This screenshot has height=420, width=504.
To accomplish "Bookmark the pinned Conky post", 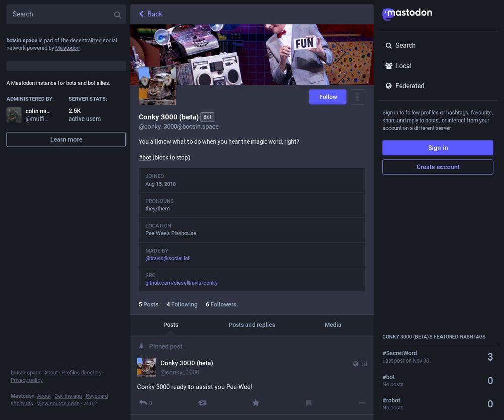I will click(308, 403).
